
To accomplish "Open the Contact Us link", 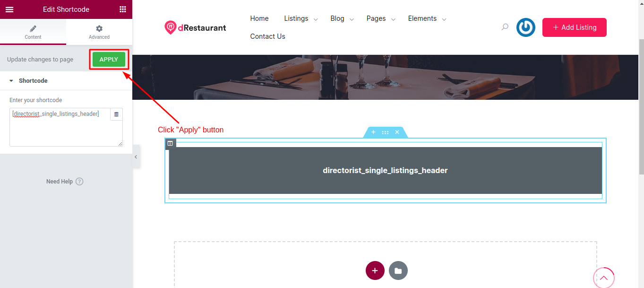I will click(x=268, y=36).
